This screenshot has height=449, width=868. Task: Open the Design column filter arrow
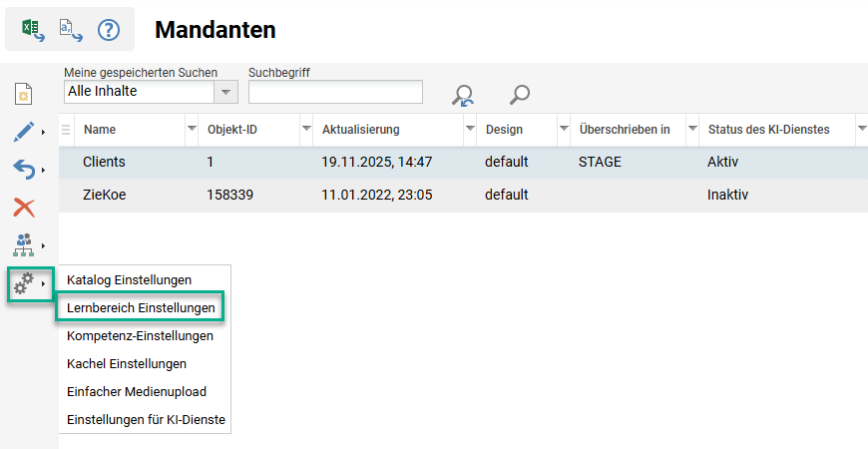click(x=564, y=129)
